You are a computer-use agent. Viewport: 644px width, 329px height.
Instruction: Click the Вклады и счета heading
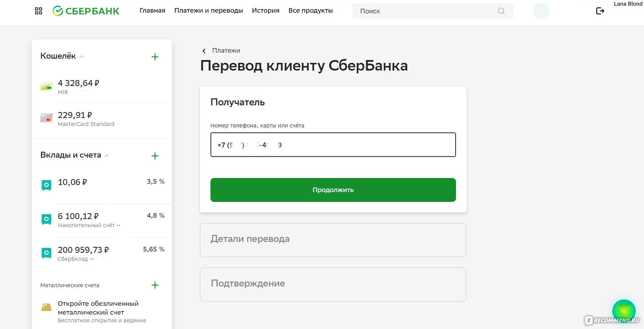pyautogui.click(x=71, y=155)
